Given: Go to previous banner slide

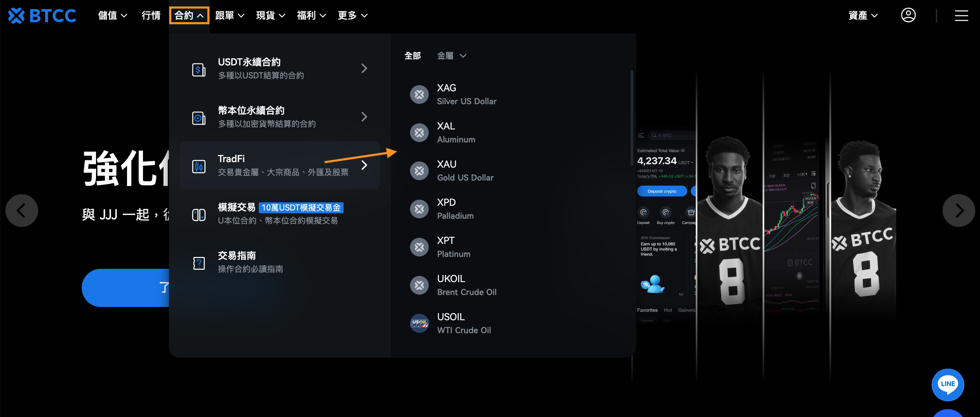Looking at the screenshot, I should point(22,211).
